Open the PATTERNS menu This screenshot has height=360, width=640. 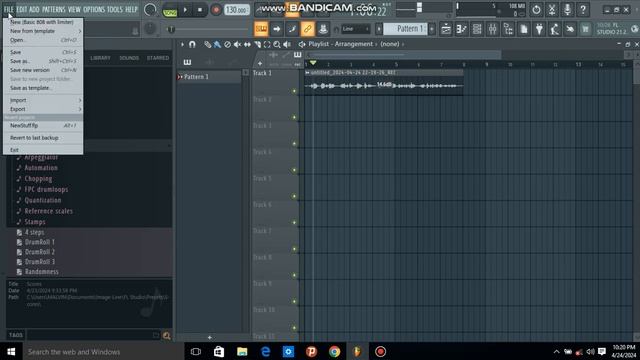point(53,9)
